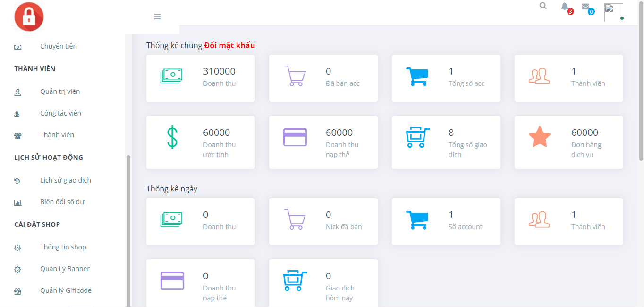644x307 pixels.
Task: Select Cộng tác viên menu item
Action: [60, 113]
